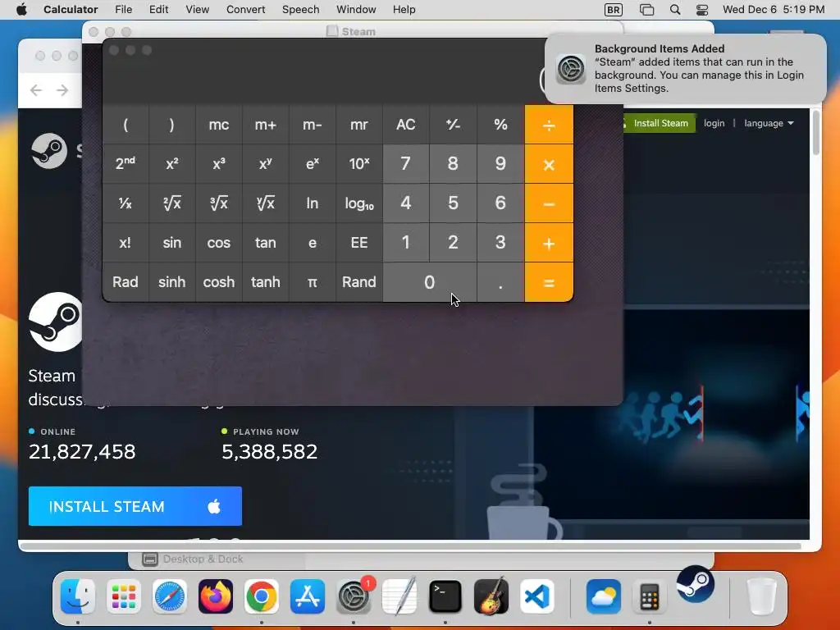840x630 pixels.
Task: Click the Background Items Added notification icon
Action: tap(571, 69)
